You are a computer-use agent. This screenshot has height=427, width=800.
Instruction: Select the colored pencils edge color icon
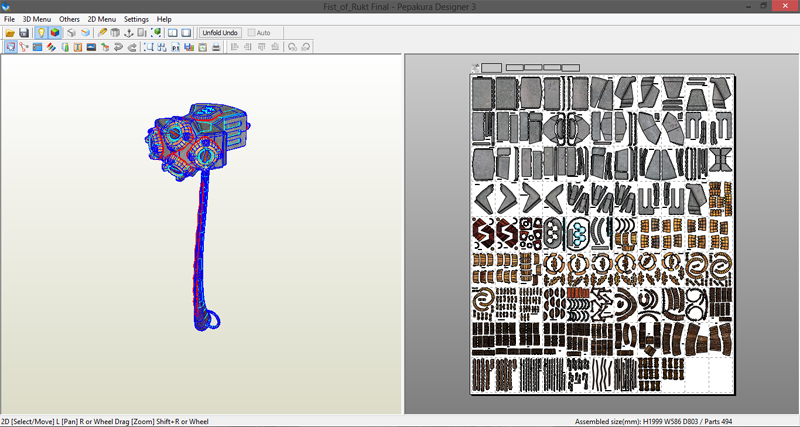[x=51, y=47]
